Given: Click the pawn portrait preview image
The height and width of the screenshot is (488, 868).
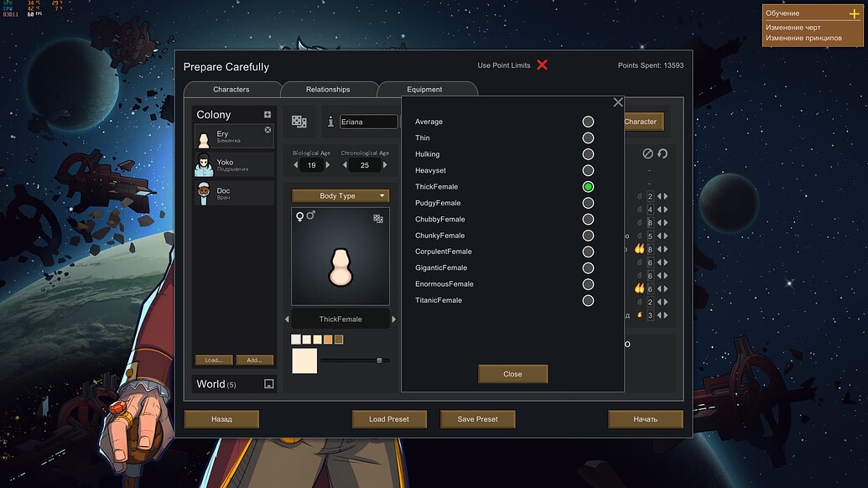Looking at the screenshot, I should [x=340, y=257].
